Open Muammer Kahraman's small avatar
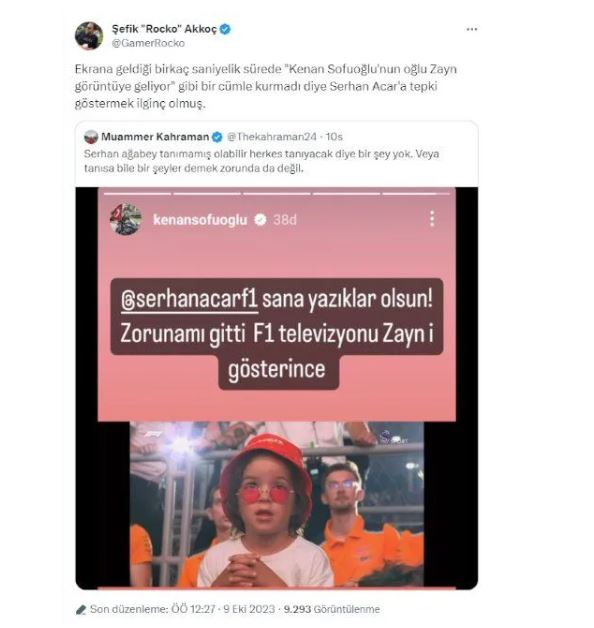Screen dimensions: 594x628 [x=91, y=137]
